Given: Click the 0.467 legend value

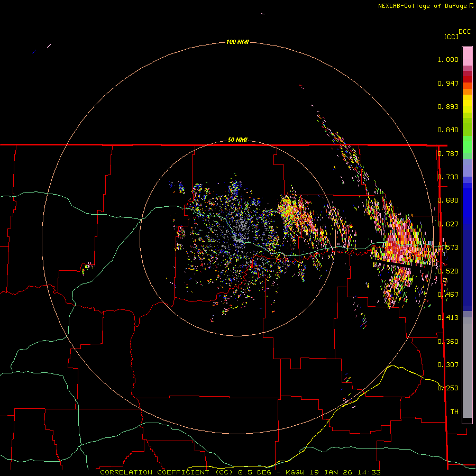Looking at the screenshot, I should tap(448, 295).
